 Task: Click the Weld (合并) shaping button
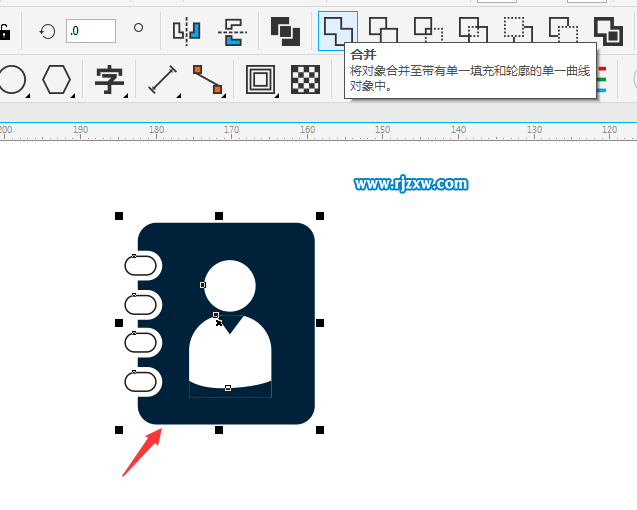tap(338, 30)
